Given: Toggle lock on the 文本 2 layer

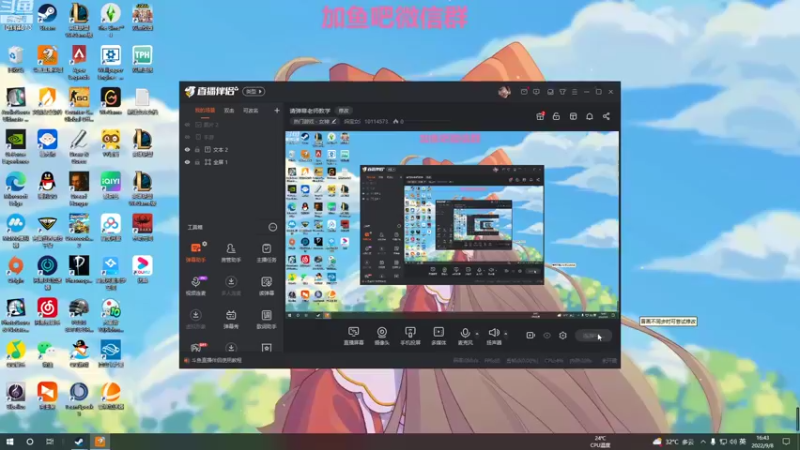Looking at the screenshot, I should click(x=197, y=149).
